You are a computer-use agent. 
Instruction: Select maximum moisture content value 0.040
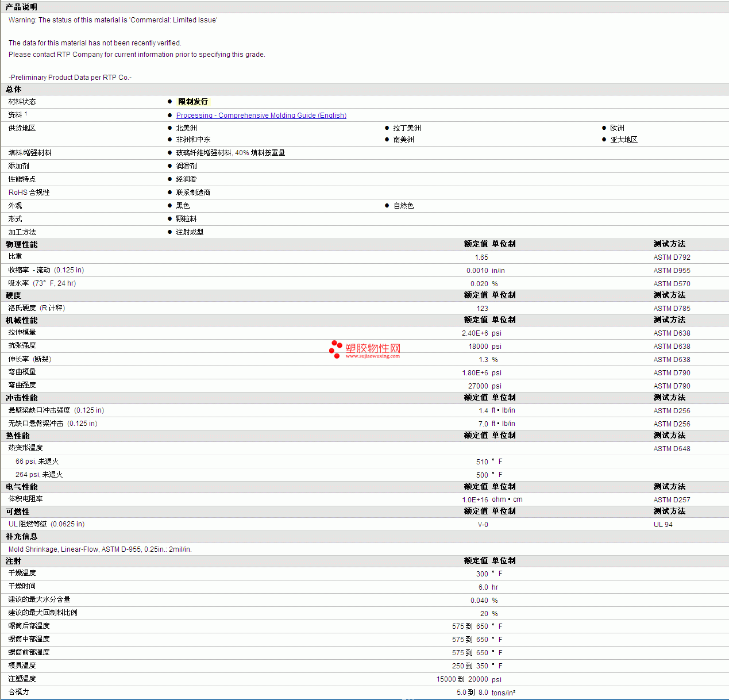(479, 601)
